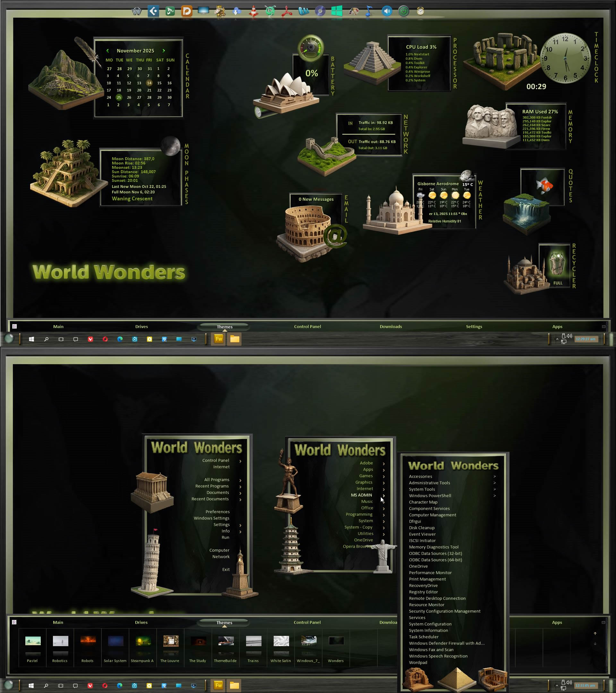
Task: Open the cloud download dock icon
Action: point(237,11)
